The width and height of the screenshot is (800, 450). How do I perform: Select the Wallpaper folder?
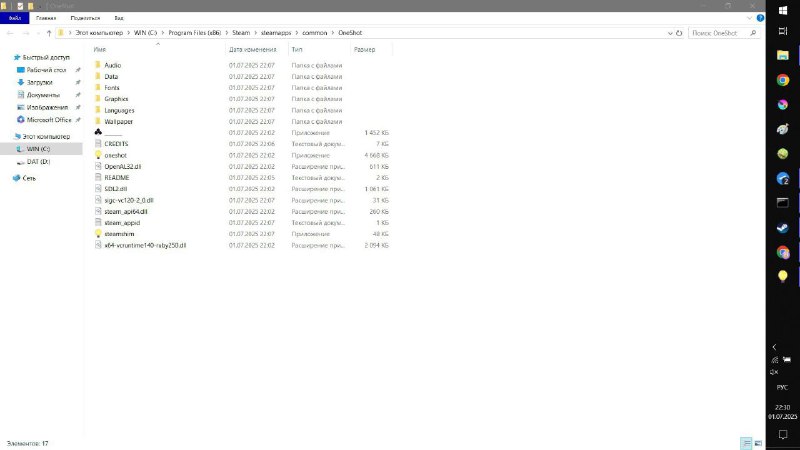[x=118, y=121]
